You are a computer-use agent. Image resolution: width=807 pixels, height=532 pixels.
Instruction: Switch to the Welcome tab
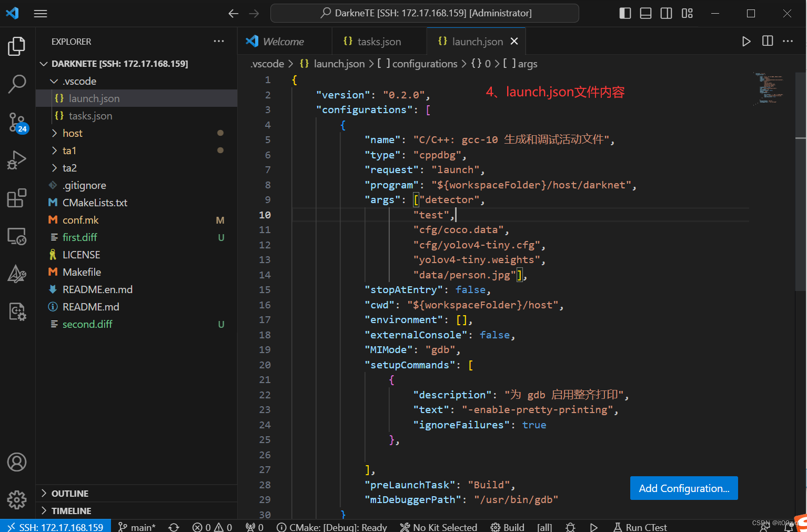285,41
